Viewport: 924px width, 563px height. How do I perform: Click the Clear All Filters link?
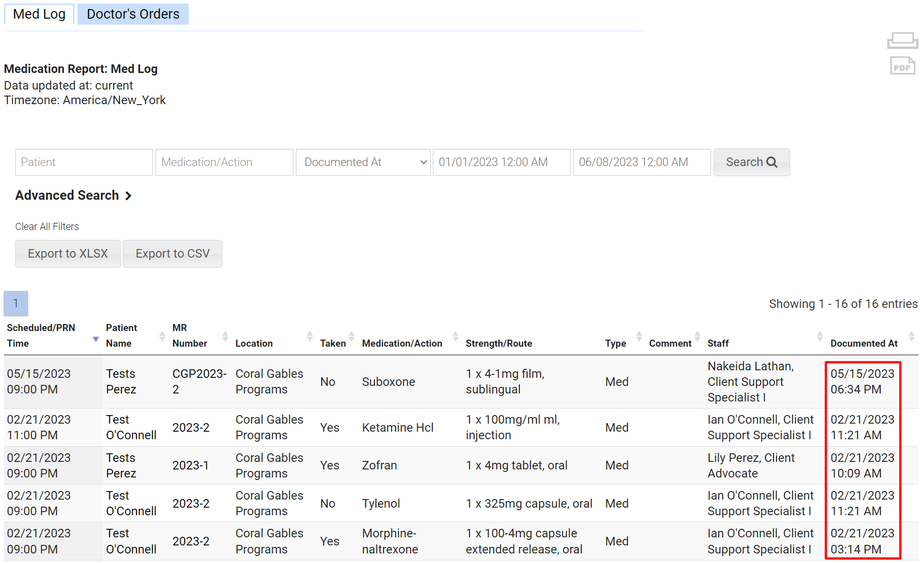tap(47, 226)
